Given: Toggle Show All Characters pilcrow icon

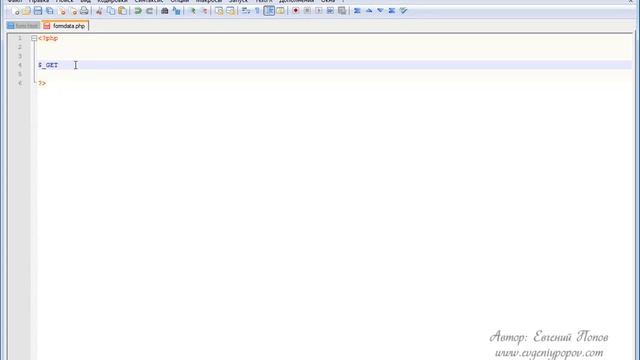Looking at the screenshot, I should [257, 11].
